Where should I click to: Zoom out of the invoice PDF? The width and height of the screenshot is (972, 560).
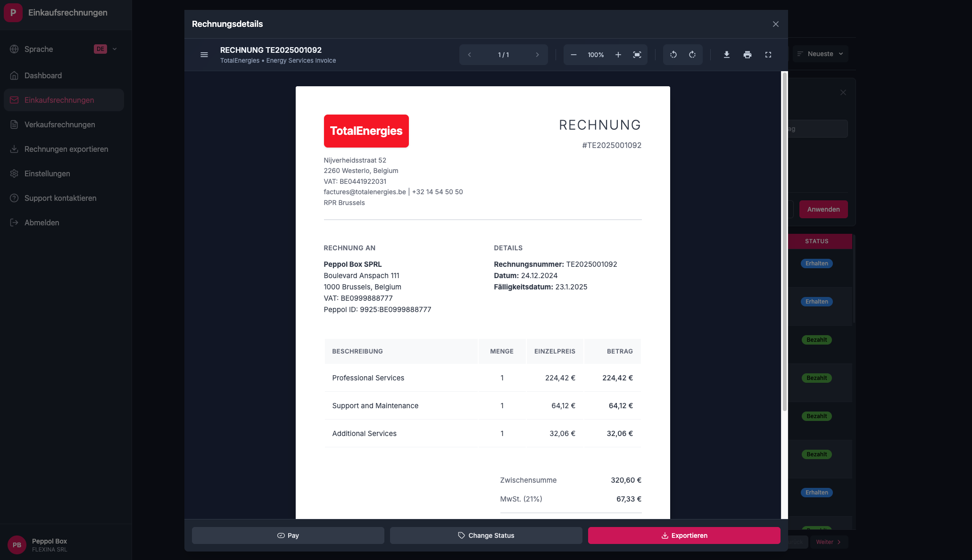pos(573,55)
